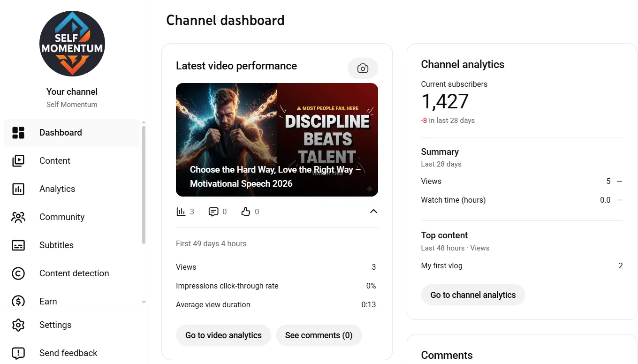Open the Content menu item

(x=72, y=161)
